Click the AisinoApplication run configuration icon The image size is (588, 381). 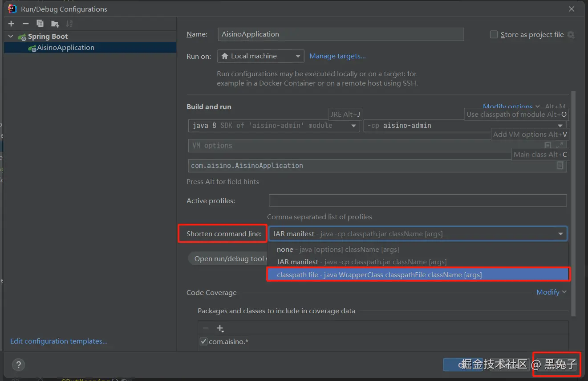pyautogui.click(x=32, y=48)
